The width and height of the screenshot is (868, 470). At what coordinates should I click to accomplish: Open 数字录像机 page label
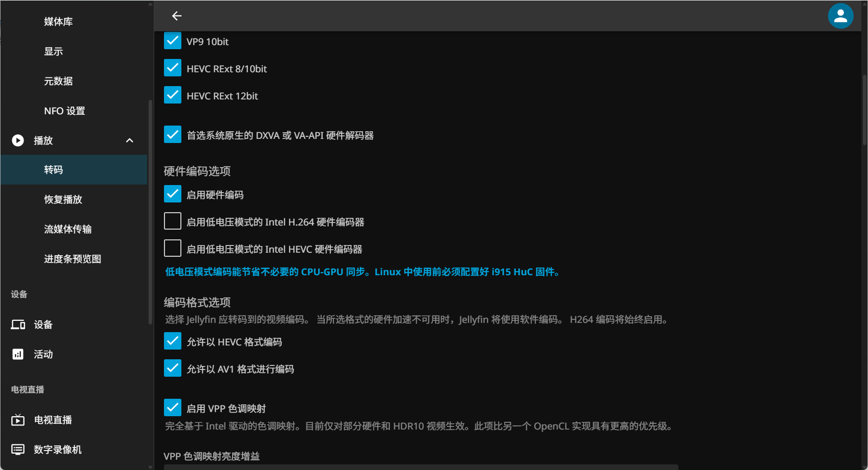coord(58,449)
